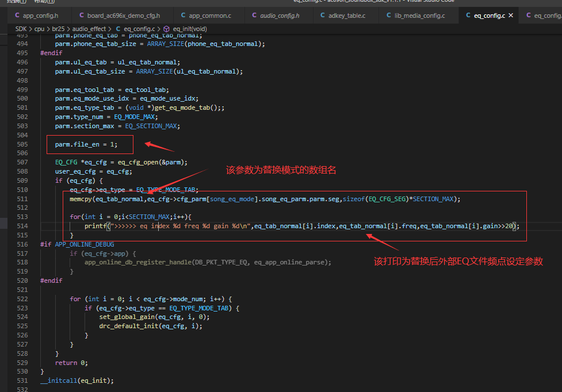The height and width of the screenshot is (392, 562).
Task: Click the code 'parm.file_en = 1;'
Action: (86, 144)
